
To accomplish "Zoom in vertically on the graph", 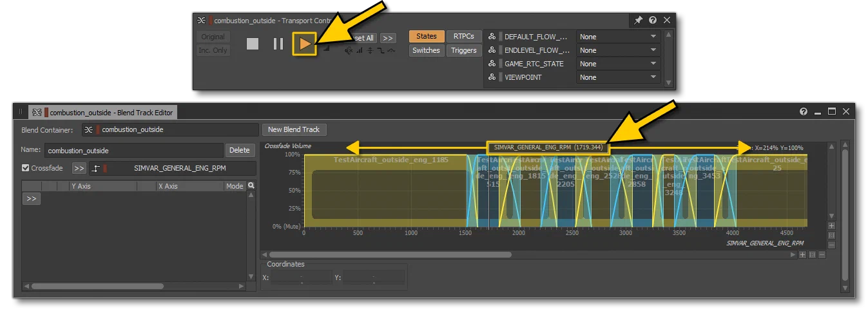I will point(831,226).
